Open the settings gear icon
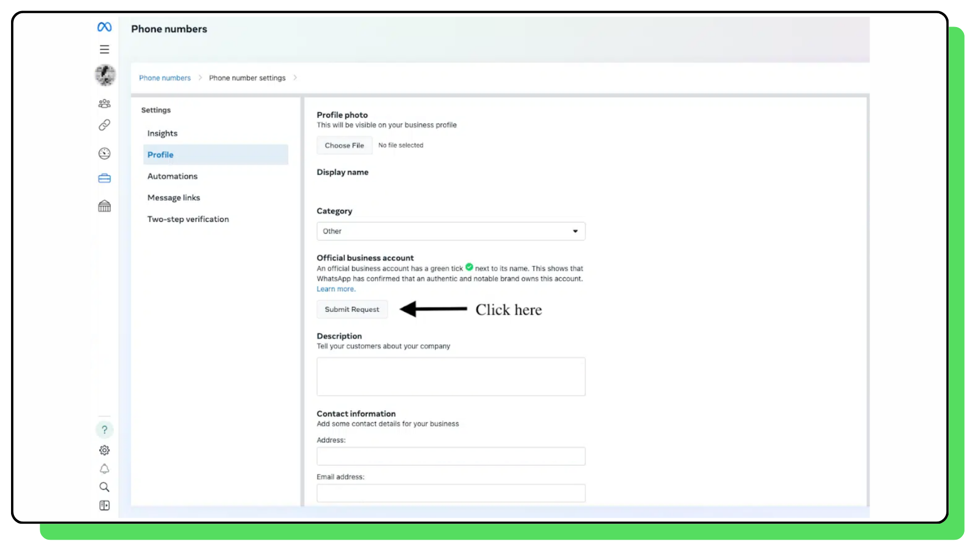Viewport: 980px width, 554px height. pyautogui.click(x=104, y=450)
